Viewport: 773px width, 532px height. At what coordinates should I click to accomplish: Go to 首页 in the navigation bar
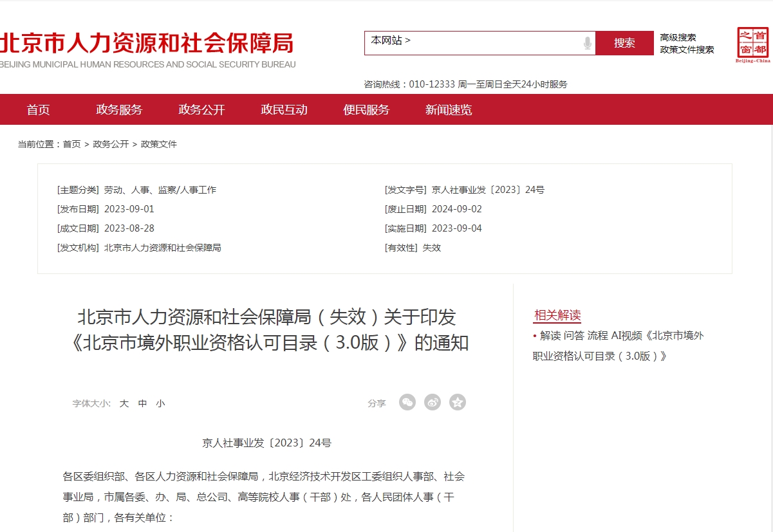point(38,109)
